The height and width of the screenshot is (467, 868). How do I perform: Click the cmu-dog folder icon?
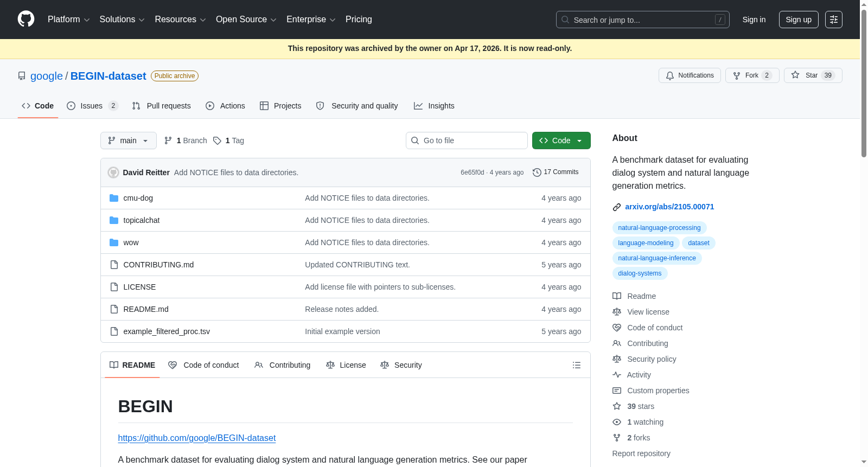coord(114,198)
